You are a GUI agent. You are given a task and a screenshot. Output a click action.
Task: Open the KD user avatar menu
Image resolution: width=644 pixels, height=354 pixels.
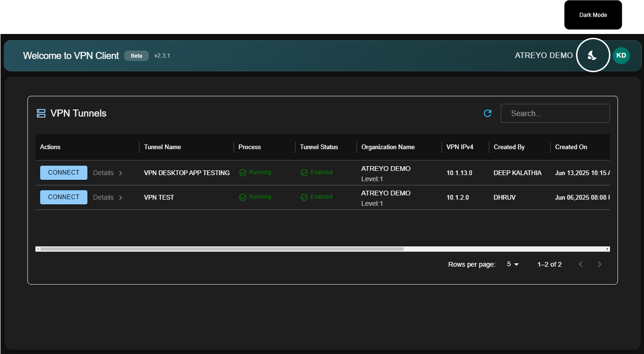[621, 55]
